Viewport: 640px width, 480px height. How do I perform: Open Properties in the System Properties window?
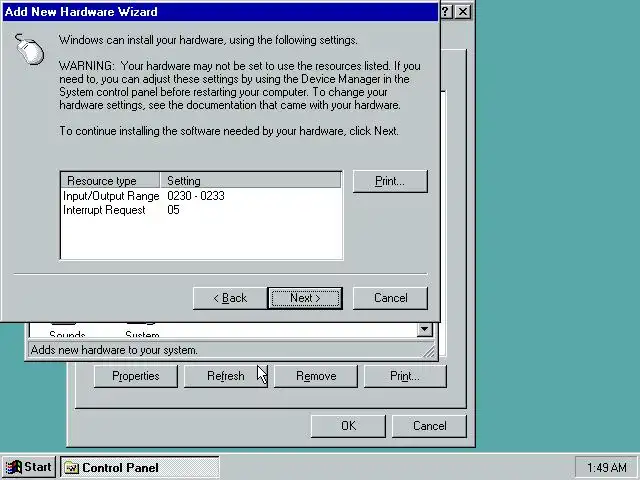136,376
